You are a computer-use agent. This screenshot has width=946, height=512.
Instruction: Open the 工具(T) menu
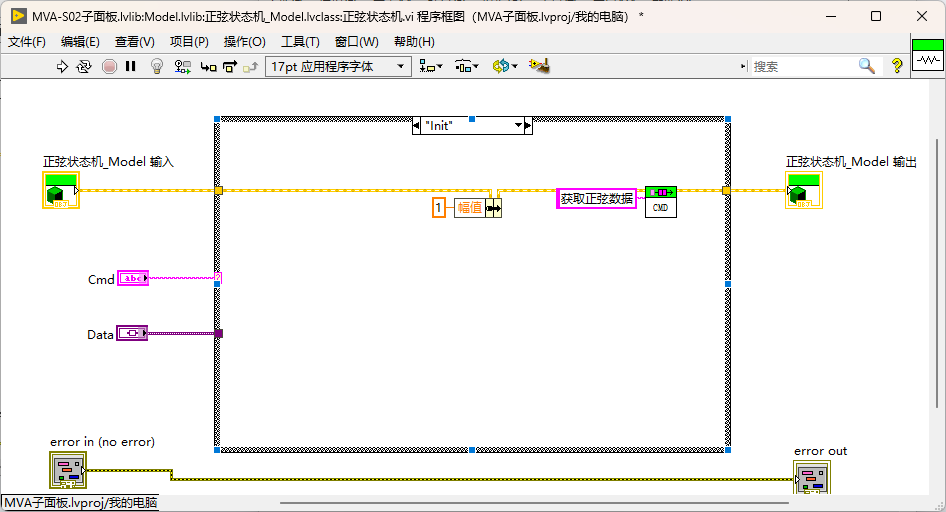tap(300, 42)
